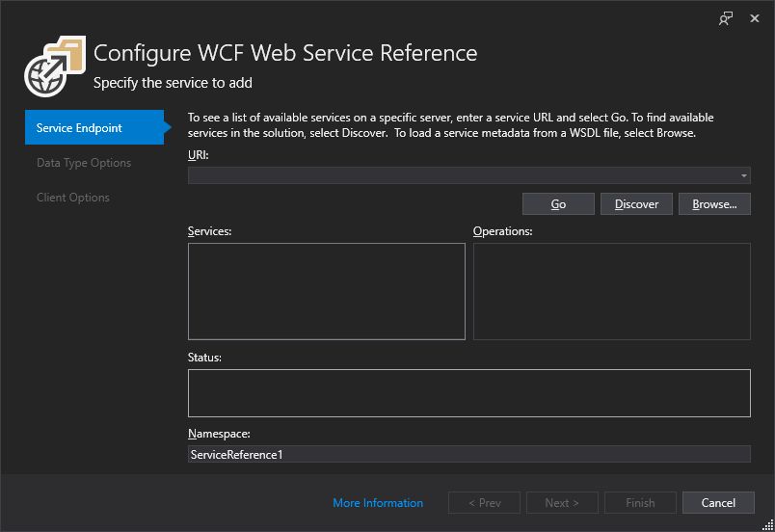Viewport: 775px width, 532px height.
Task: Click the 'Namespace:' label
Action: (219, 434)
